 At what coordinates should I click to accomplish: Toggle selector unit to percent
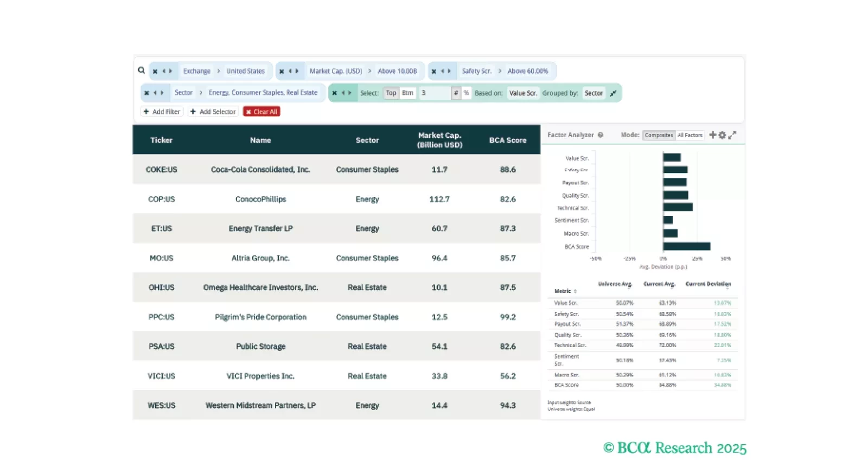(x=466, y=93)
